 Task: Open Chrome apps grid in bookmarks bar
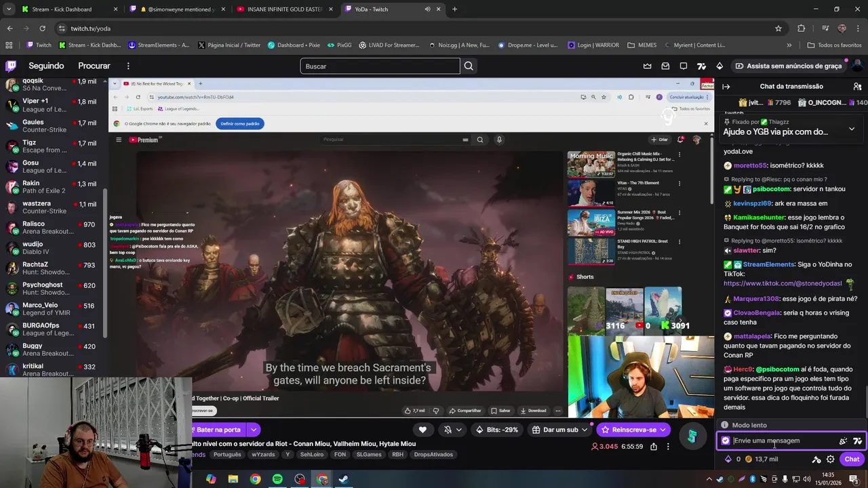coord(9,45)
